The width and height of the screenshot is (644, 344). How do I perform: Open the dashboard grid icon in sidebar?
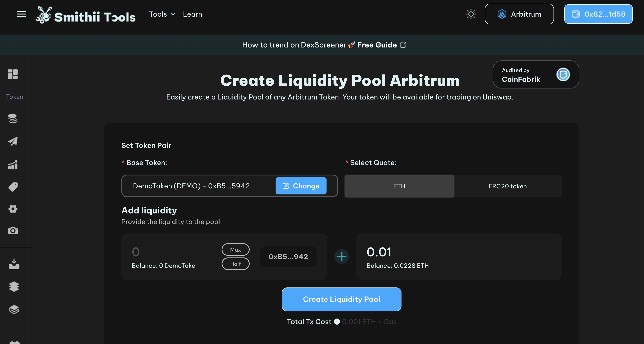[x=13, y=74]
